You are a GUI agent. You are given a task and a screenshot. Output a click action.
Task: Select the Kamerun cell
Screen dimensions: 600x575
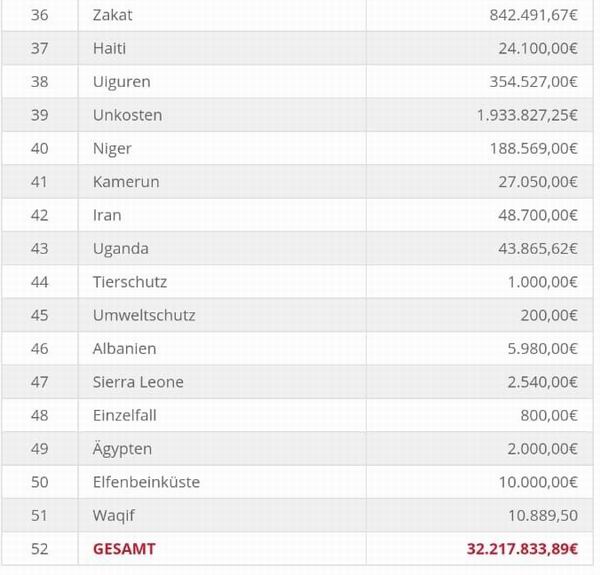(125, 182)
